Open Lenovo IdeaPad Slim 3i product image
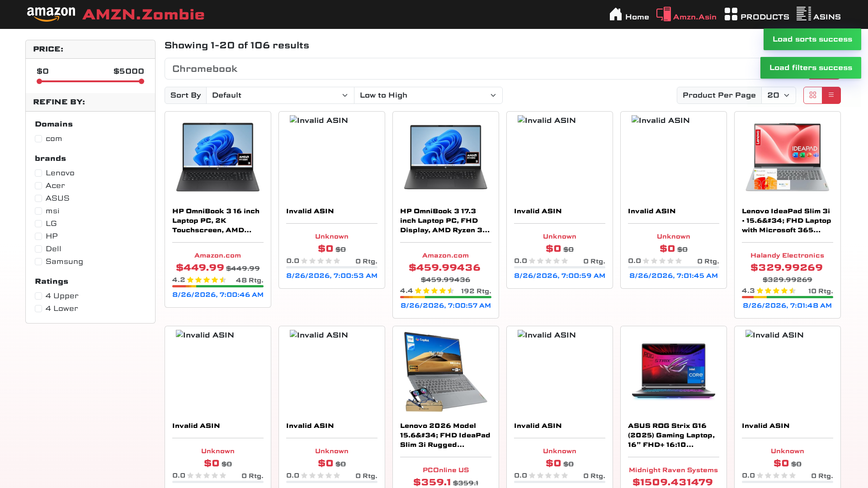Image resolution: width=868 pixels, height=488 pixels. (x=788, y=157)
